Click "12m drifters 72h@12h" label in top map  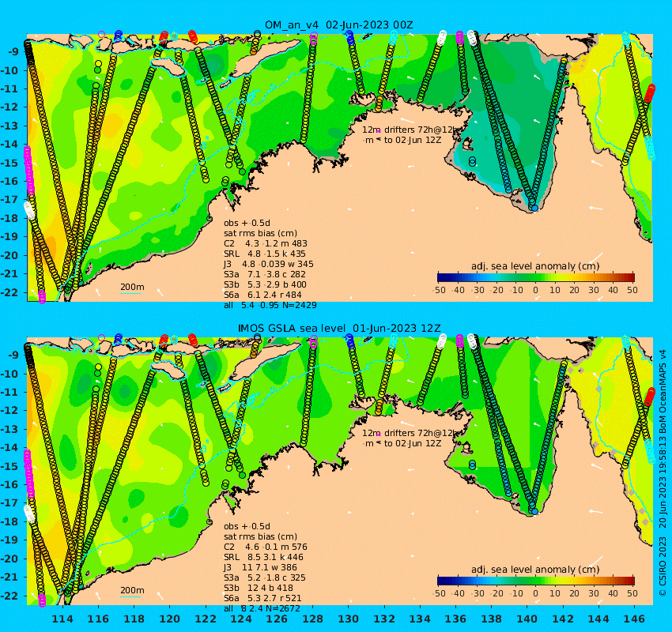coord(410,130)
